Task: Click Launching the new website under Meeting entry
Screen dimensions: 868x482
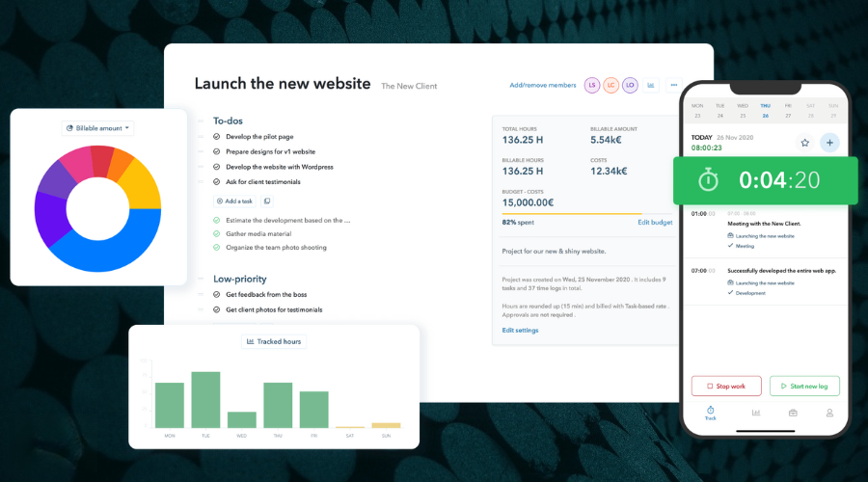Action: point(765,236)
